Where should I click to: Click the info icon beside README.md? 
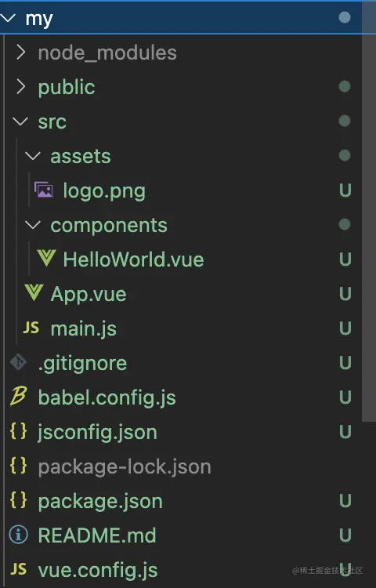tap(18, 535)
